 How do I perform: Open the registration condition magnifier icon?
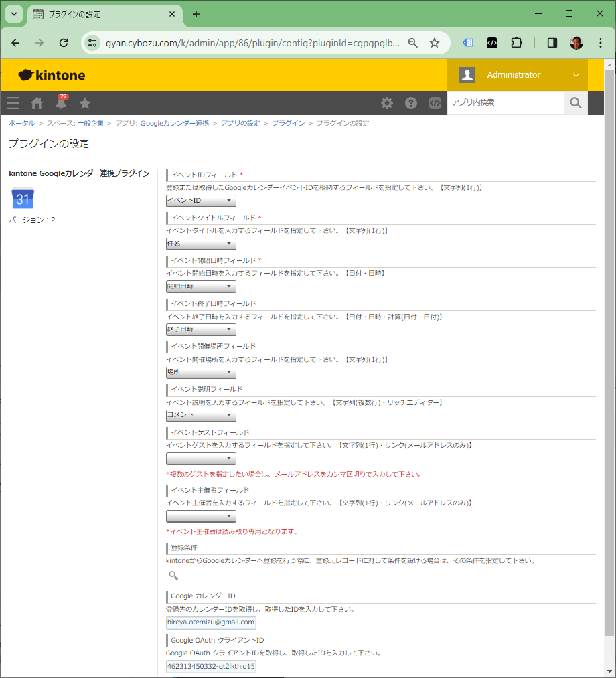click(x=173, y=575)
